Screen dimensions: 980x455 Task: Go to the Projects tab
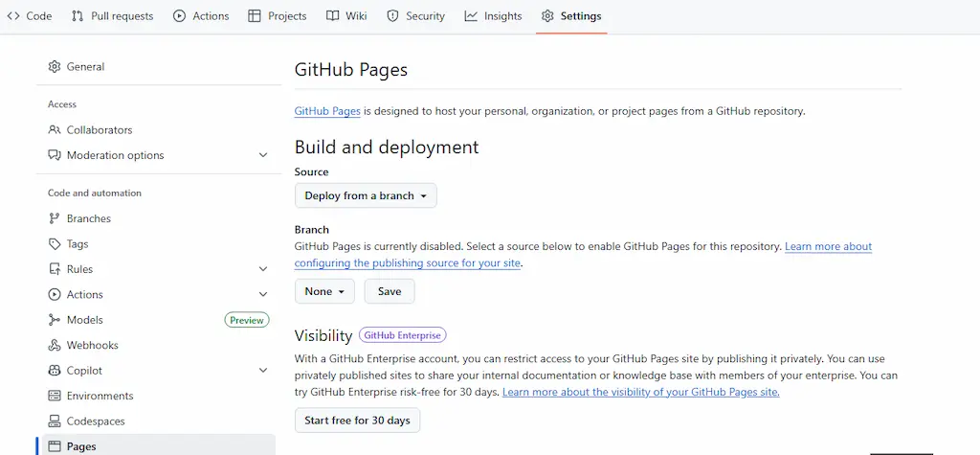[278, 16]
